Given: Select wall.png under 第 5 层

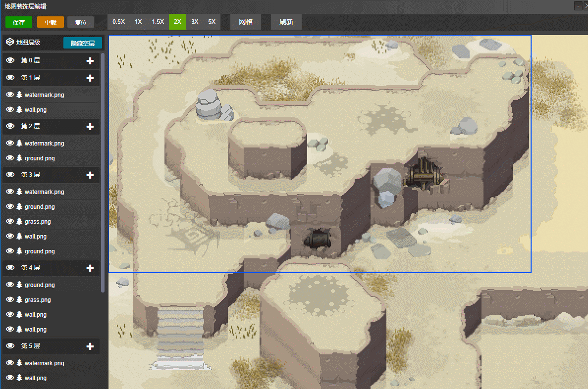Looking at the screenshot, I should (x=51, y=378).
